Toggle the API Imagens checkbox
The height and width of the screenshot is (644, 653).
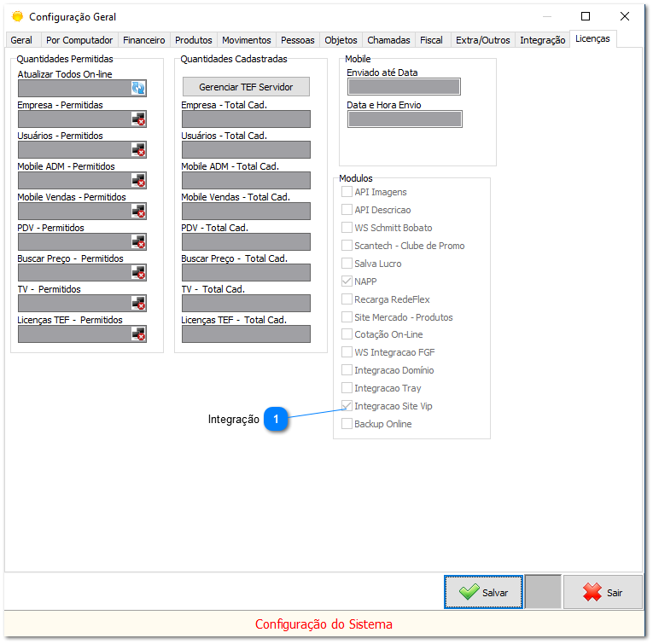(x=347, y=192)
